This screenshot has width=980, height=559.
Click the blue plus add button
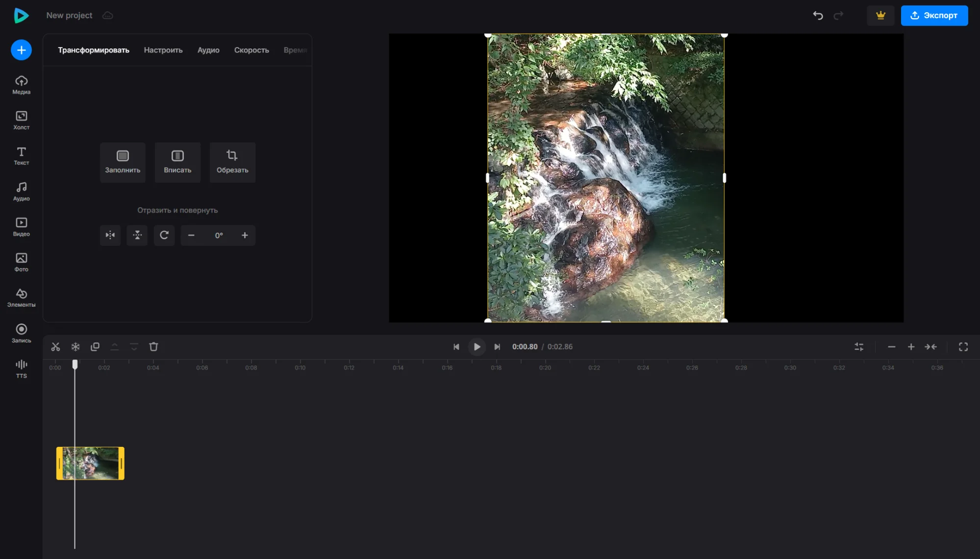[21, 50]
